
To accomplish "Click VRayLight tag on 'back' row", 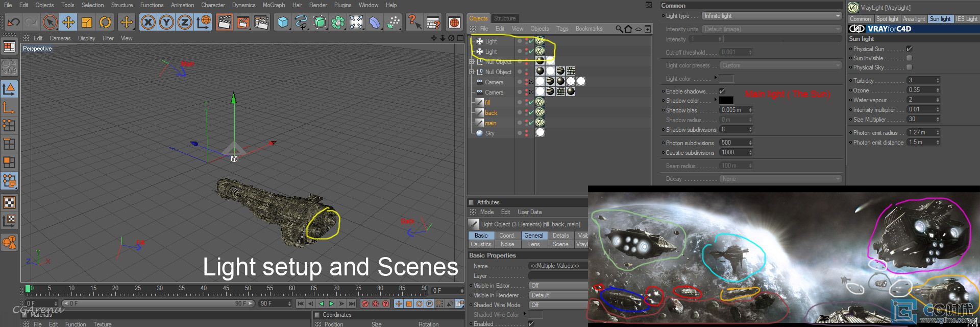I will (540, 112).
